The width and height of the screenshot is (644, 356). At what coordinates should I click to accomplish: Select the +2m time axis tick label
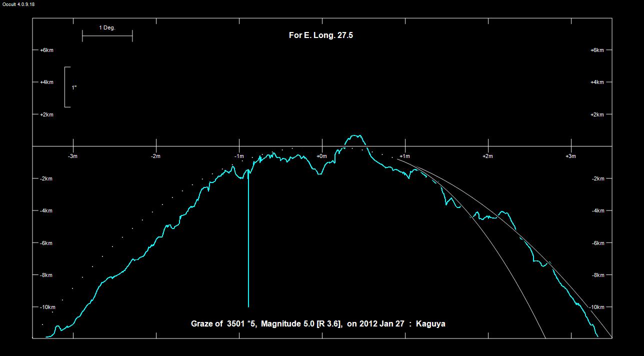(487, 156)
